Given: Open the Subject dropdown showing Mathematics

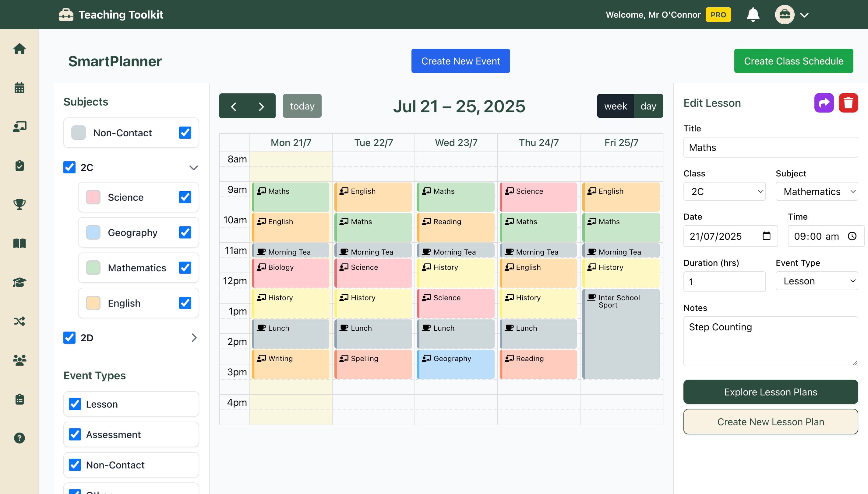Looking at the screenshot, I should [817, 191].
